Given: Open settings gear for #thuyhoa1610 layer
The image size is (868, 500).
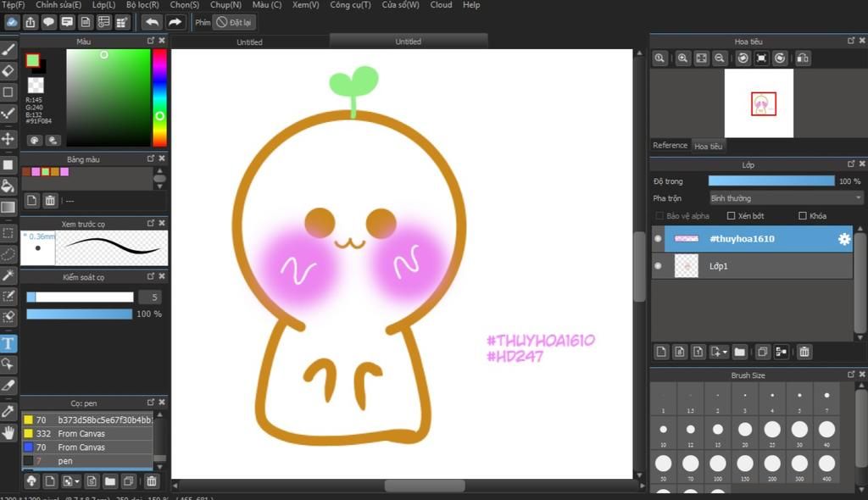Looking at the screenshot, I should pos(844,239).
